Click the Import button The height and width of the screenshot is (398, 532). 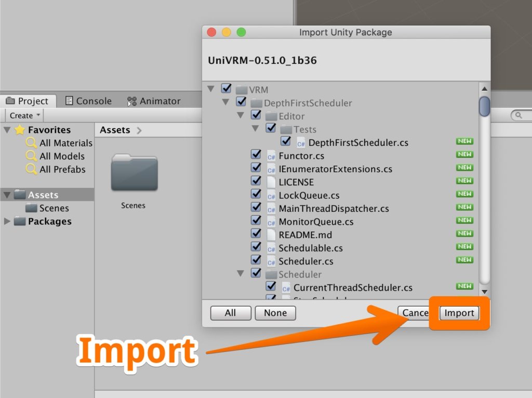point(459,313)
